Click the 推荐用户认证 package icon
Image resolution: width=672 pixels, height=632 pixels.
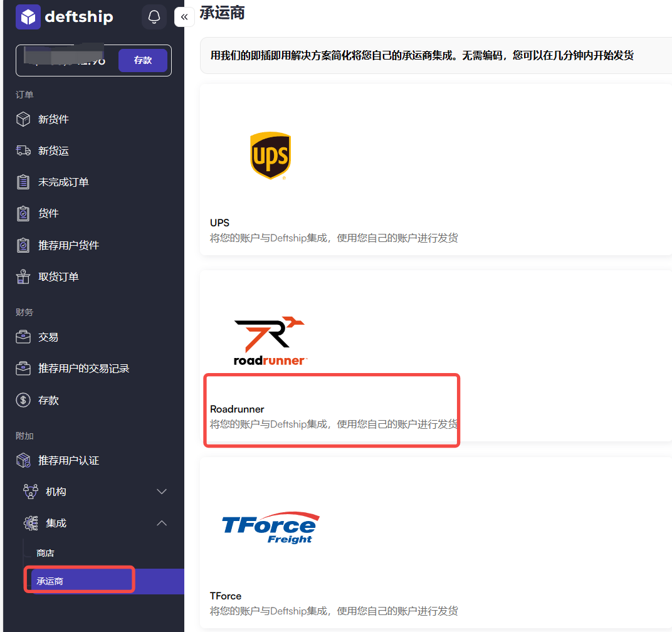coord(23,460)
